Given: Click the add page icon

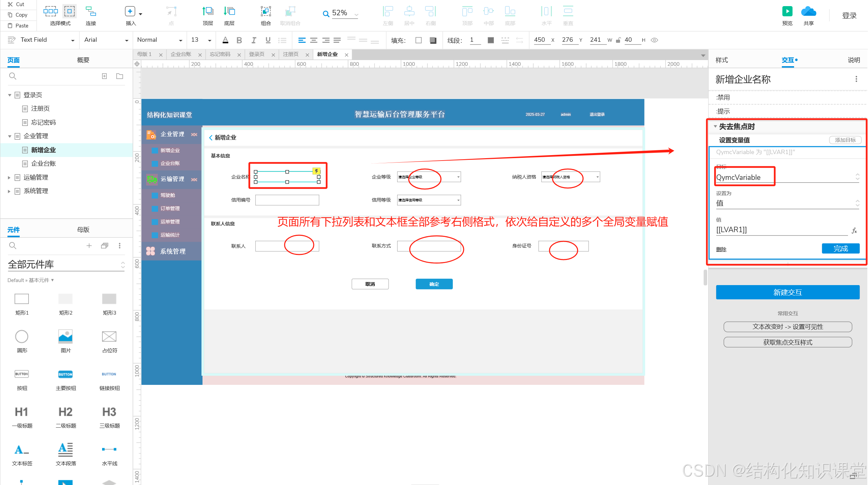Looking at the screenshot, I should [x=104, y=76].
